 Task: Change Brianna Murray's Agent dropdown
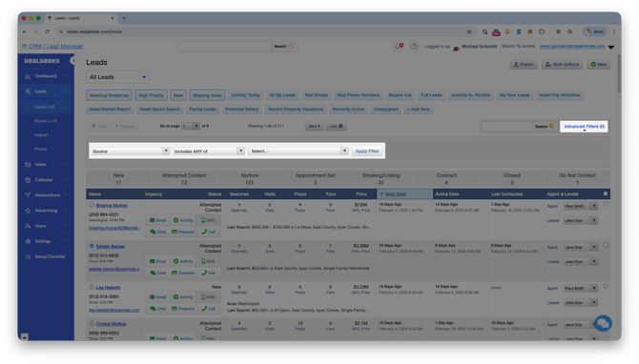581,207
